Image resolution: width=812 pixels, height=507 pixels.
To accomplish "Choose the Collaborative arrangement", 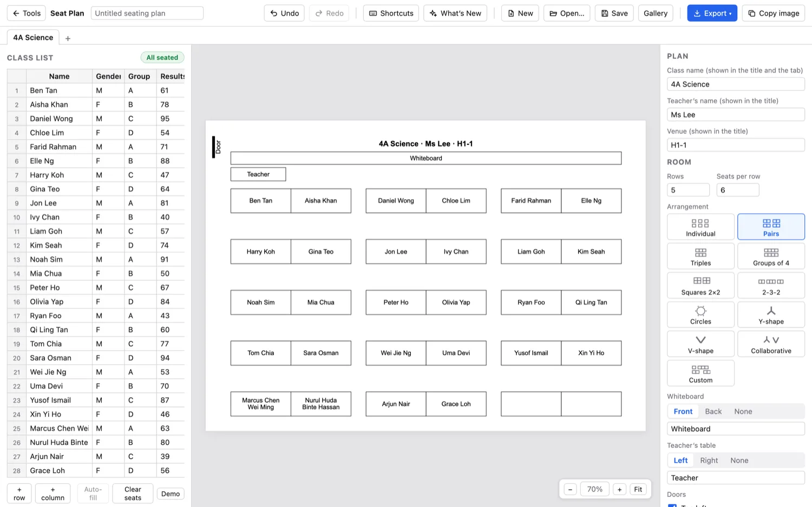I will coord(771,344).
